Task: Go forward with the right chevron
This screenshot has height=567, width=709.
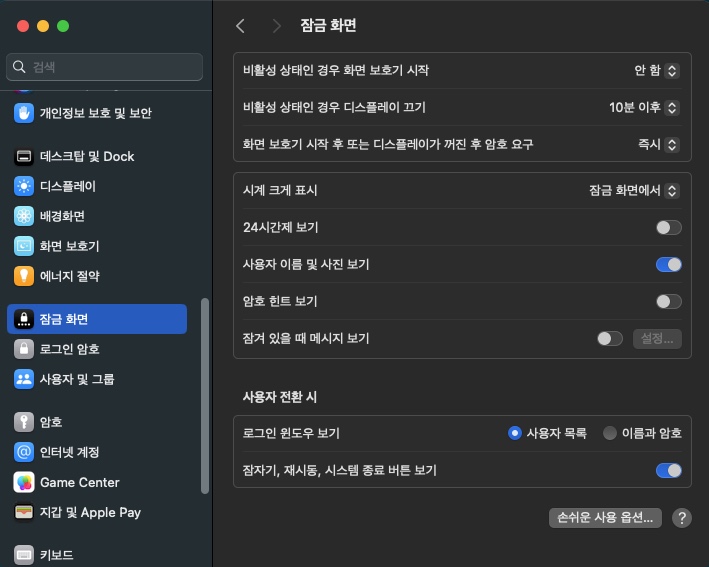Action: click(276, 26)
